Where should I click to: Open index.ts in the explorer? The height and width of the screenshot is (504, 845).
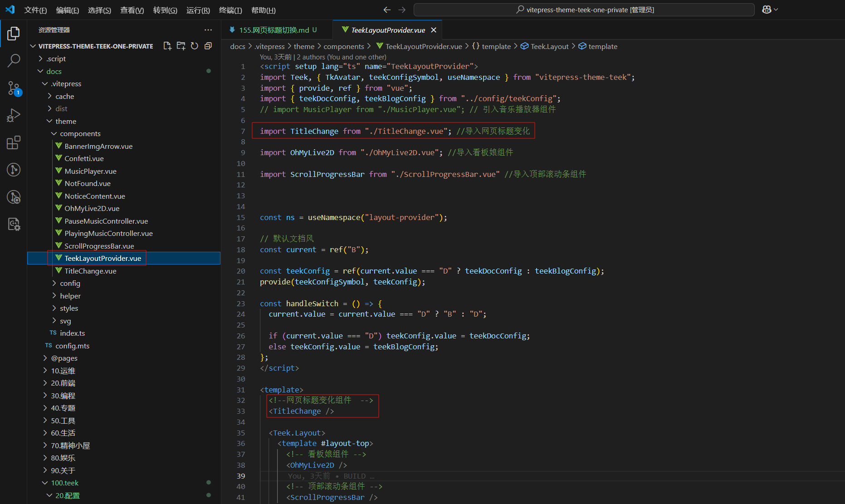[x=124, y=333]
